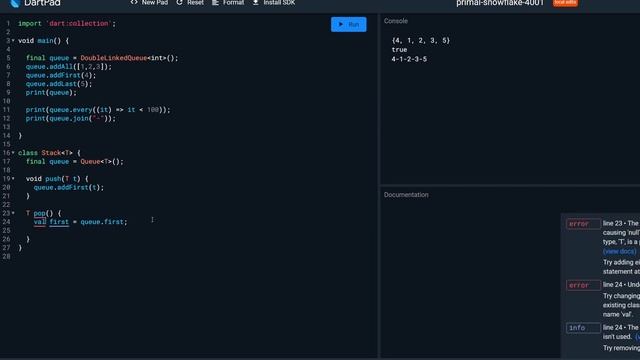
Task: Click the Documentation panel heading
Action: click(406, 195)
